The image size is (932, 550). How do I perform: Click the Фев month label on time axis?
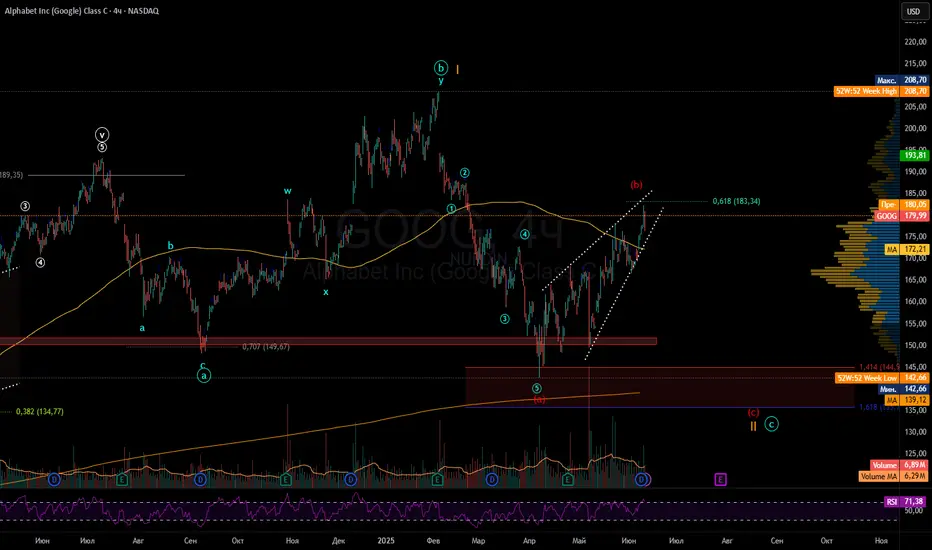tap(433, 540)
